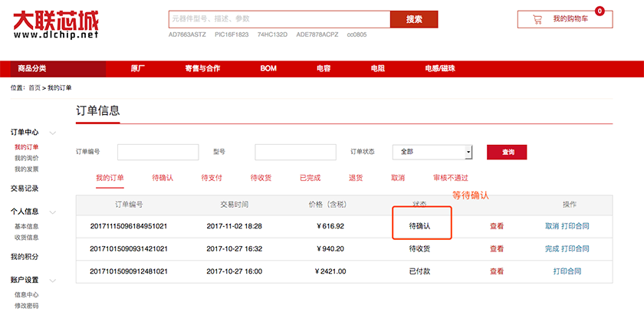This screenshot has height=322, width=644.
Task: View order ending in 4951021 via 查看
Action: [x=497, y=227]
